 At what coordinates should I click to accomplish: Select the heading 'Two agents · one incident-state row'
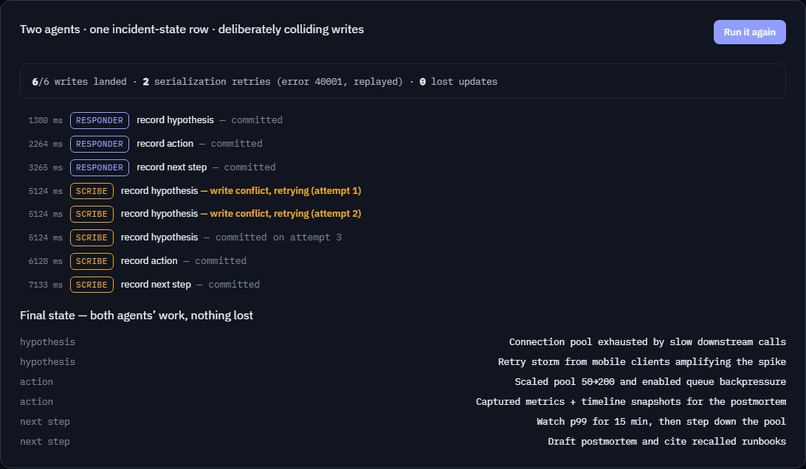tap(114, 29)
